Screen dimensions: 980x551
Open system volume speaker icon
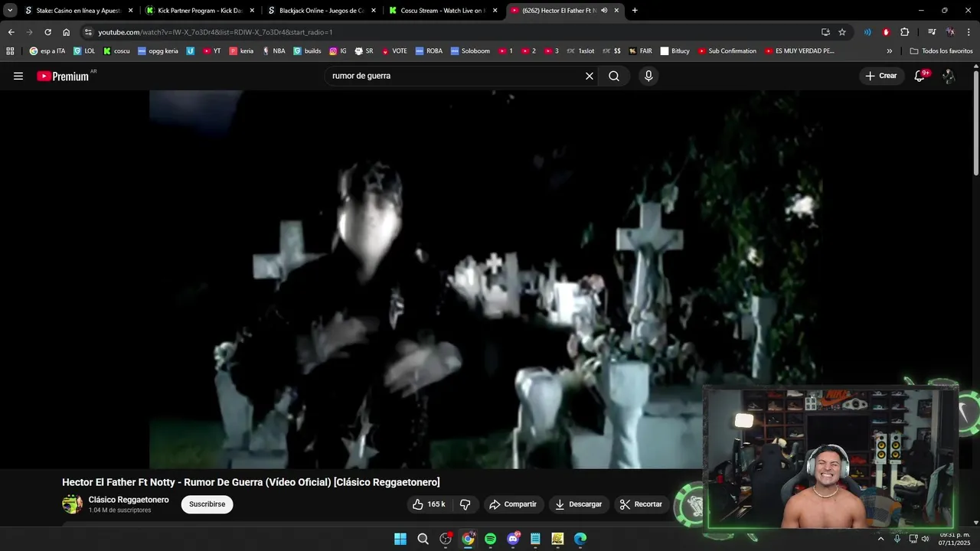pyautogui.click(x=925, y=539)
